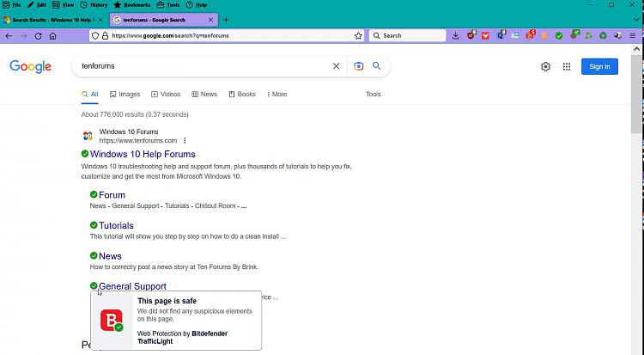Open the File menu

tap(11, 5)
